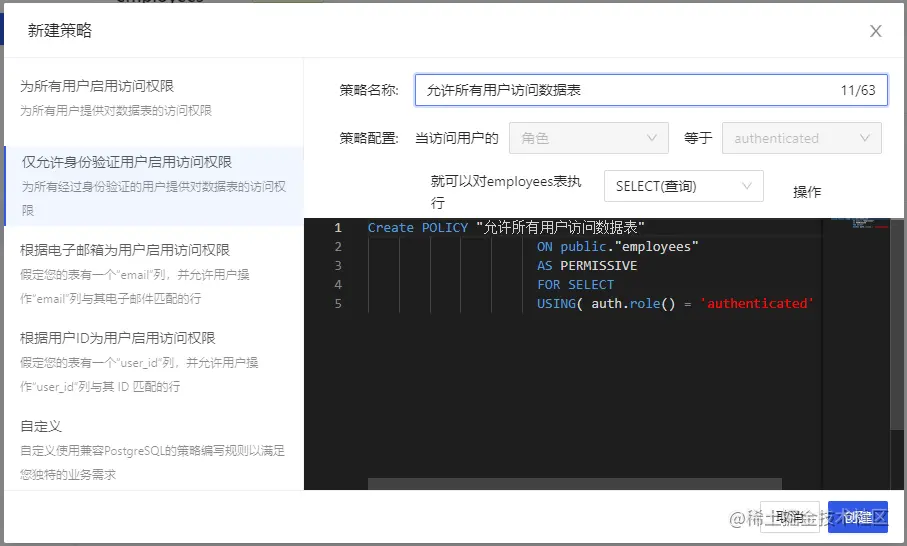
Task: Open the authenticated value dropdown
Action: pyautogui.click(x=801, y=138)
